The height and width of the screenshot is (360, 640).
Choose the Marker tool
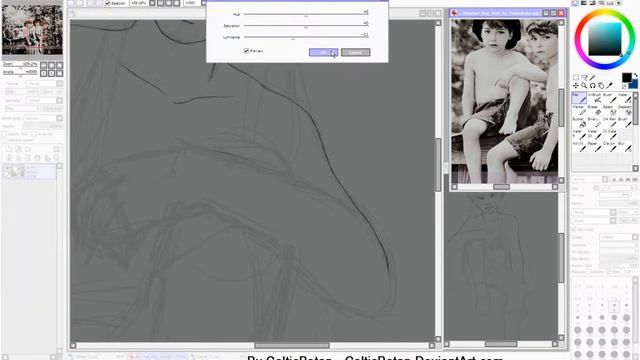pyautogui.click(x=579, y=110)
